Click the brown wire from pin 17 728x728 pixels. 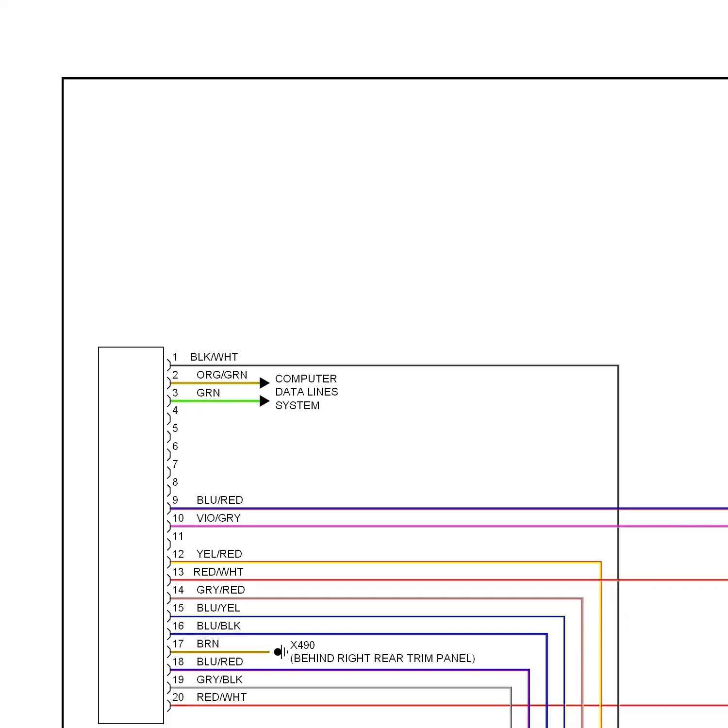[220, 652]
